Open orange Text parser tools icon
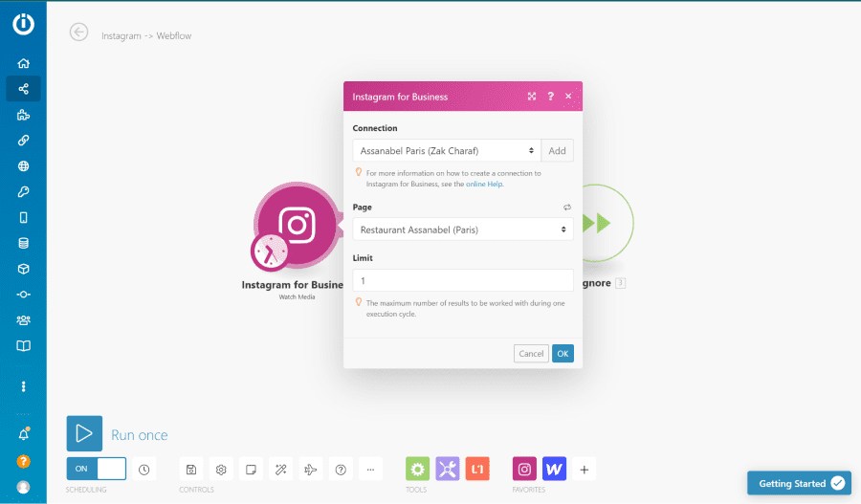 click(x=477, y=469)
